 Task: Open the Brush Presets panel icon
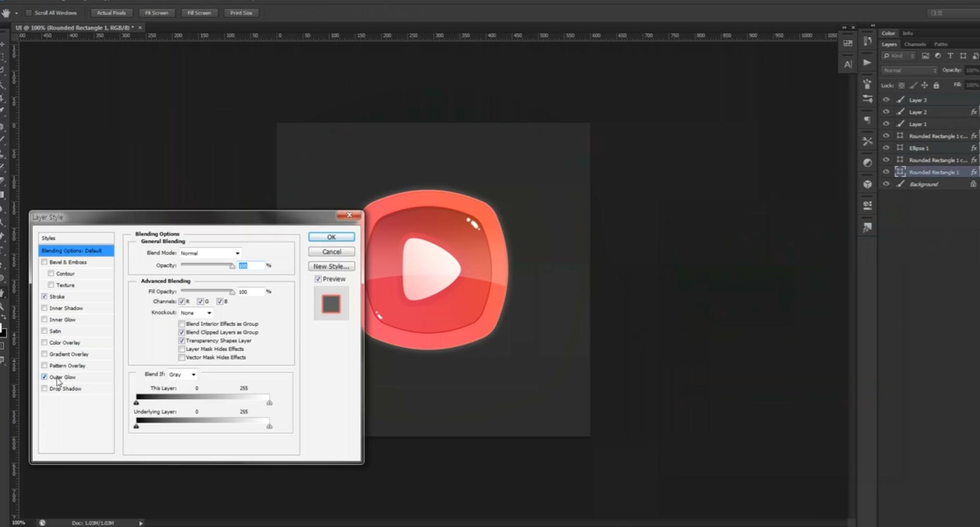pyautogui.click(x=867, y=83)
